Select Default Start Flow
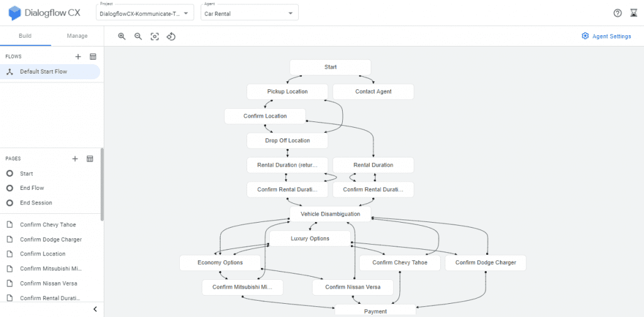This screenshot has width=644, height=317. point(50,72)
